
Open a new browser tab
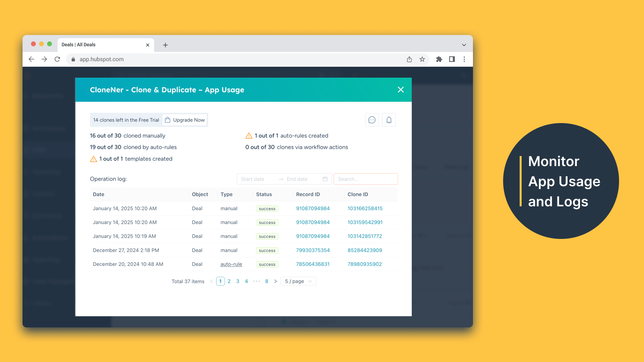pos(165,45)
